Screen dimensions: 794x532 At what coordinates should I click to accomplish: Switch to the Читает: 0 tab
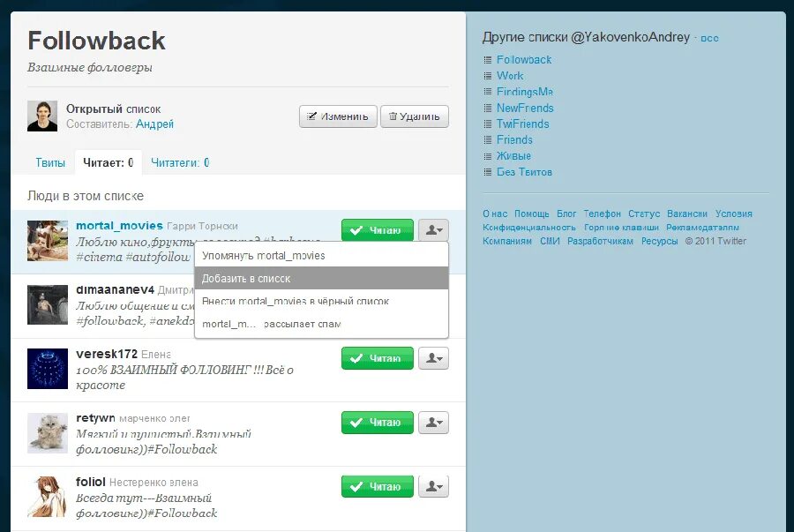109,162
